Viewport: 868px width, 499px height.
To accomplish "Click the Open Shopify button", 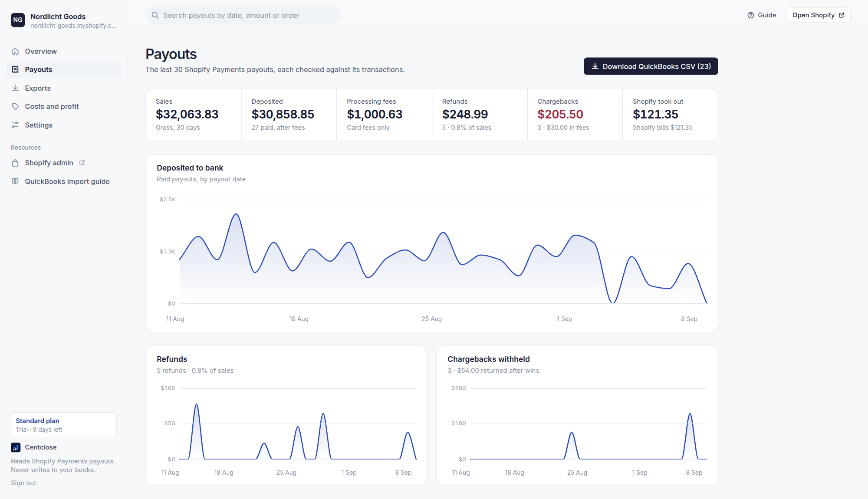I will (x=818, y=15).
